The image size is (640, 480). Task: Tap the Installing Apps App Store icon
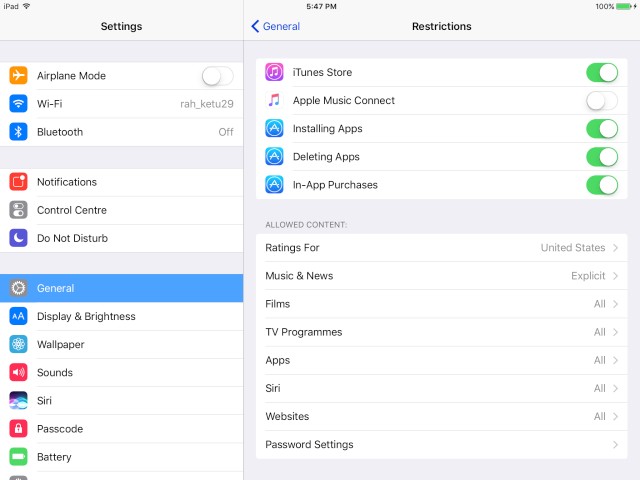click(274, 129)
